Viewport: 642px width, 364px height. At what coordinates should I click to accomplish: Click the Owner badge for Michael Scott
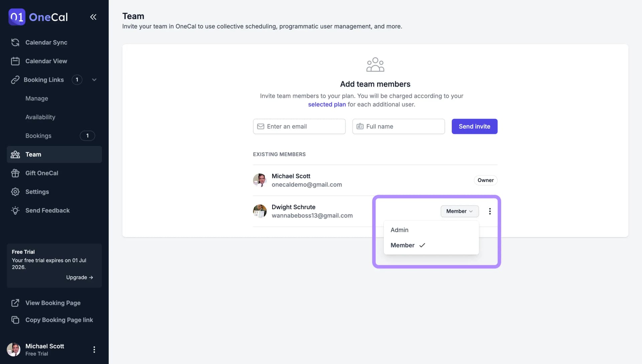[x=486, y=180]
